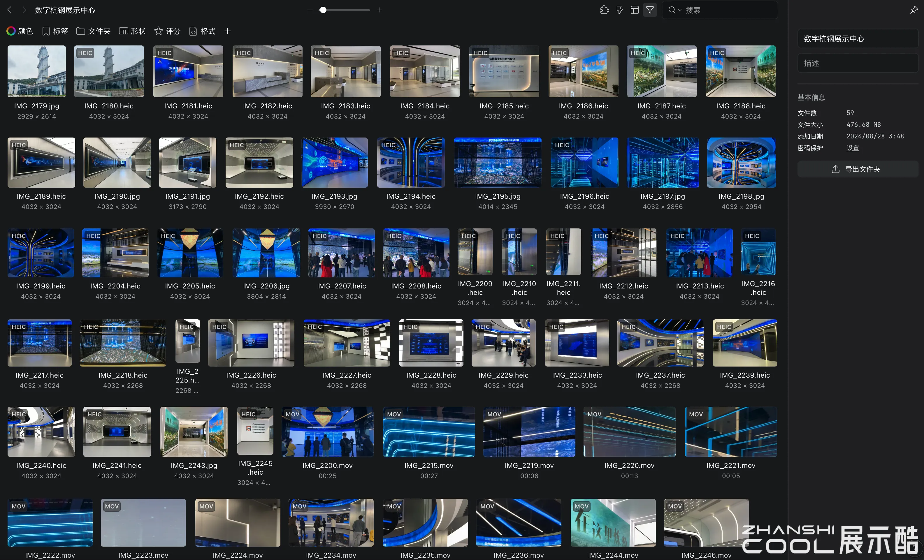Image resolution: width=924 pixels, height=560 pixels.
Task: Select thumbnail IMG_2185.heic
Action: click(504, 71)
